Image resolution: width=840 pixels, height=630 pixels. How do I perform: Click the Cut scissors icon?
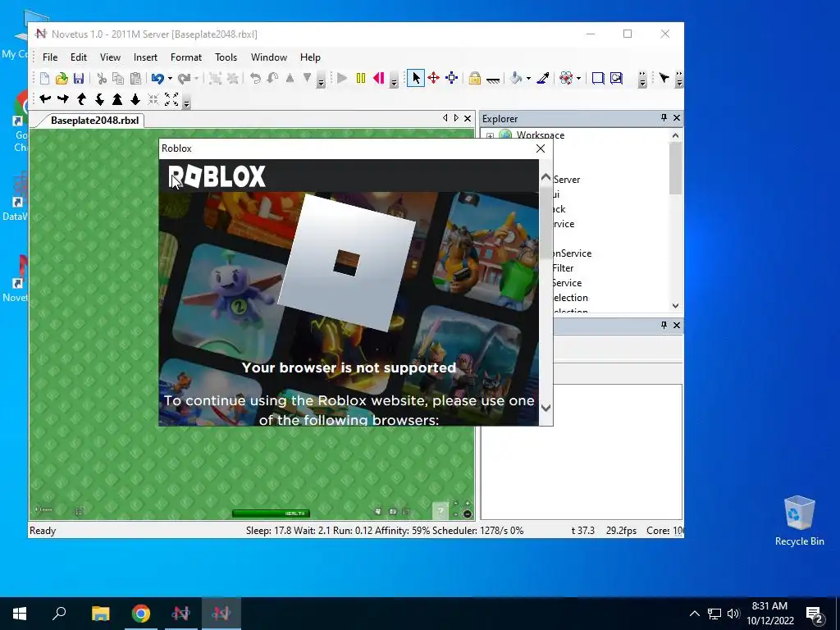click(x=101, y=78)
